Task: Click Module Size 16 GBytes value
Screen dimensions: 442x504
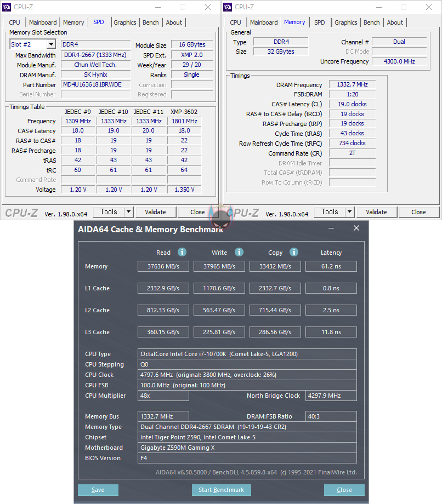Action: coord(192,45)
